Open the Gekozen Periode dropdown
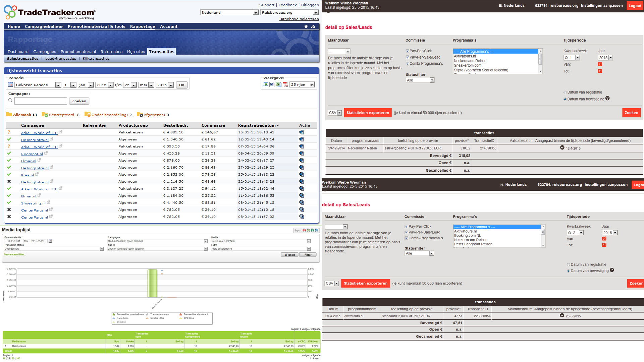This screenshot has width=644, height=362. click(38, 85)
